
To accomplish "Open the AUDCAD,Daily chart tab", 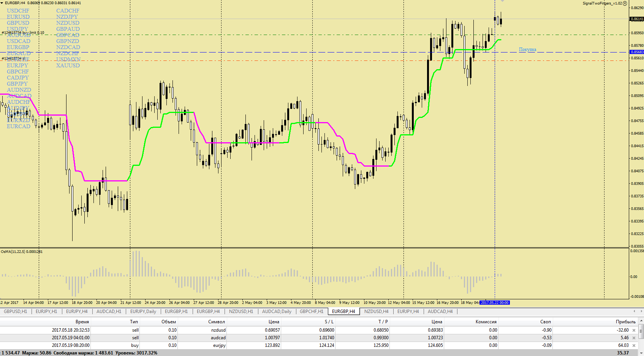I will (277, 311).
